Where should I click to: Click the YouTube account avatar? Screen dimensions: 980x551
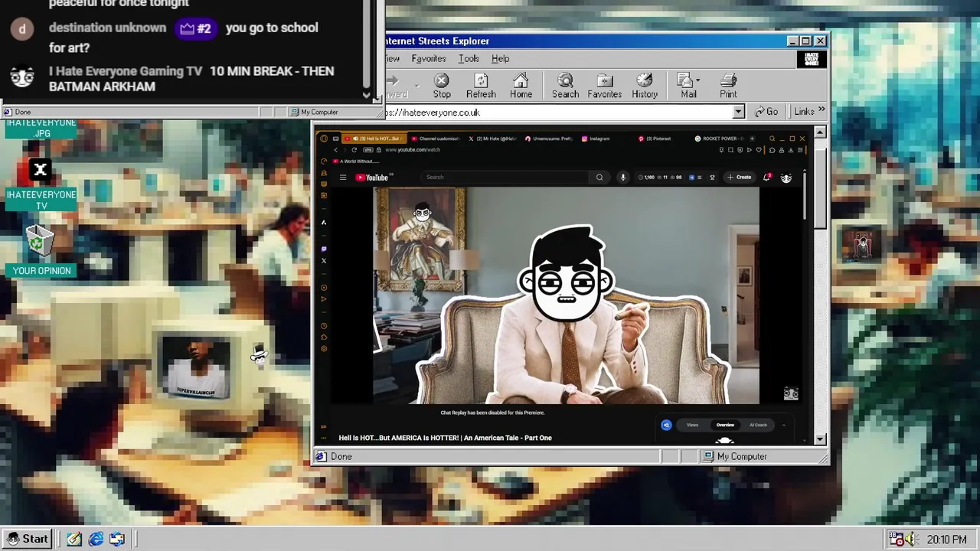[x=786, y=178]
